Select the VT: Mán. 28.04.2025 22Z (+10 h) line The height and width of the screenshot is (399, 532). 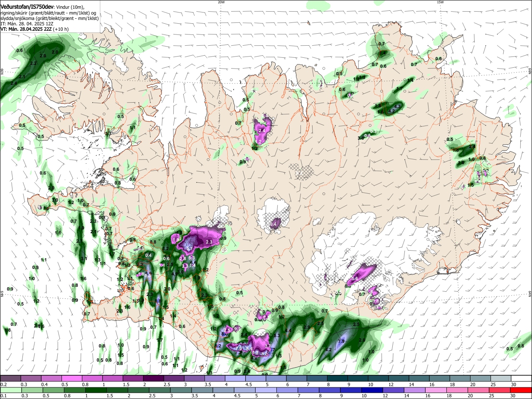(34, 29)
